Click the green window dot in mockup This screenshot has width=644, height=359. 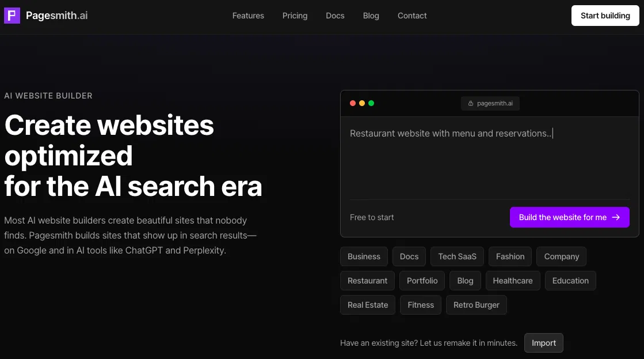[x=371, y=103]
